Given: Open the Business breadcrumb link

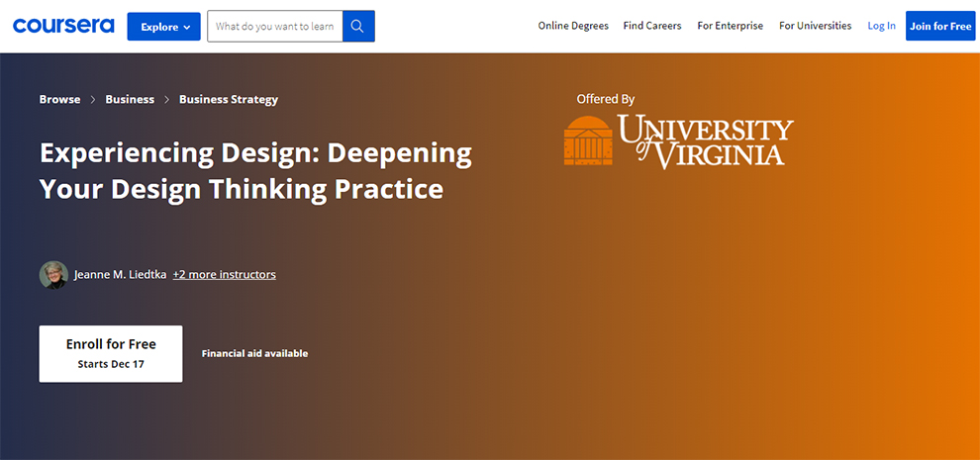Looking at the screenshot, I should 130,99.
